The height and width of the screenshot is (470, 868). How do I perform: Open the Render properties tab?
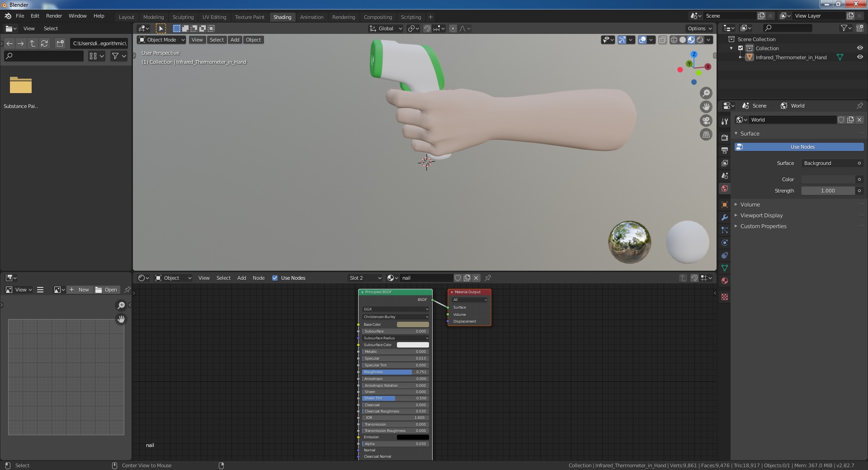click(725, 137)
